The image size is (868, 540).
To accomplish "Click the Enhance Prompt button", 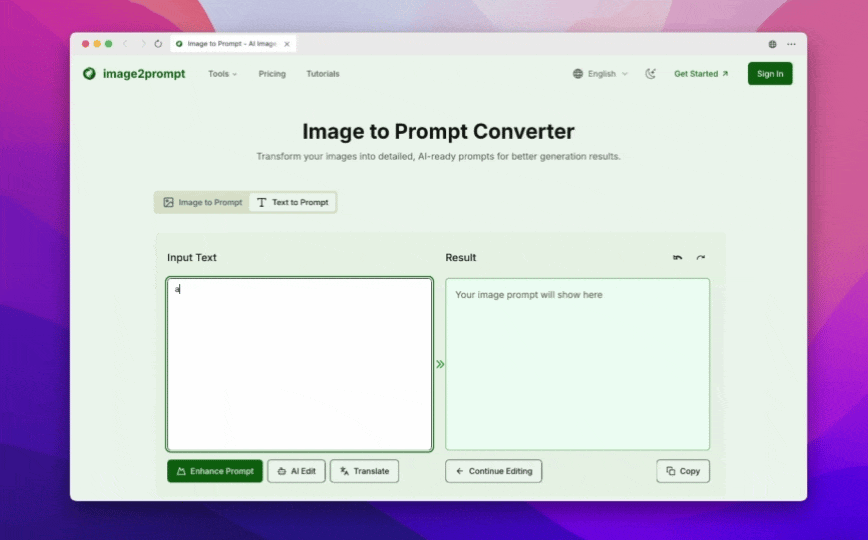I will click(x=215, y=471).
